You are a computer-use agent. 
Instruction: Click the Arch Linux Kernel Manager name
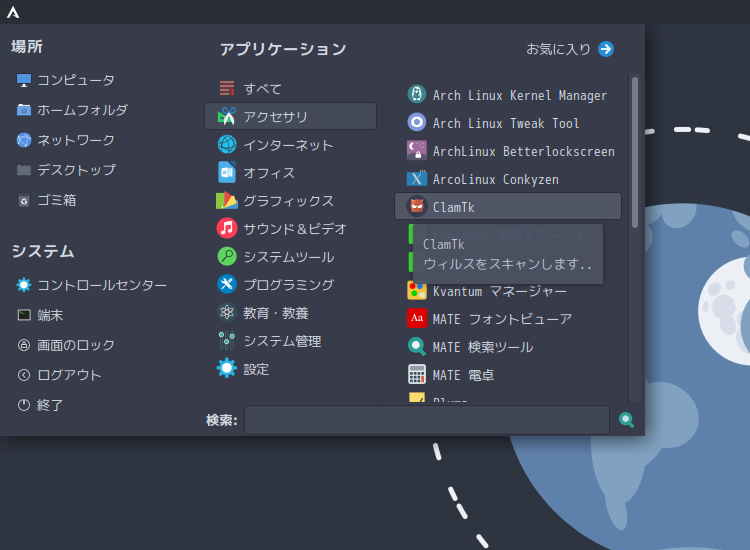tap(520, 96)
